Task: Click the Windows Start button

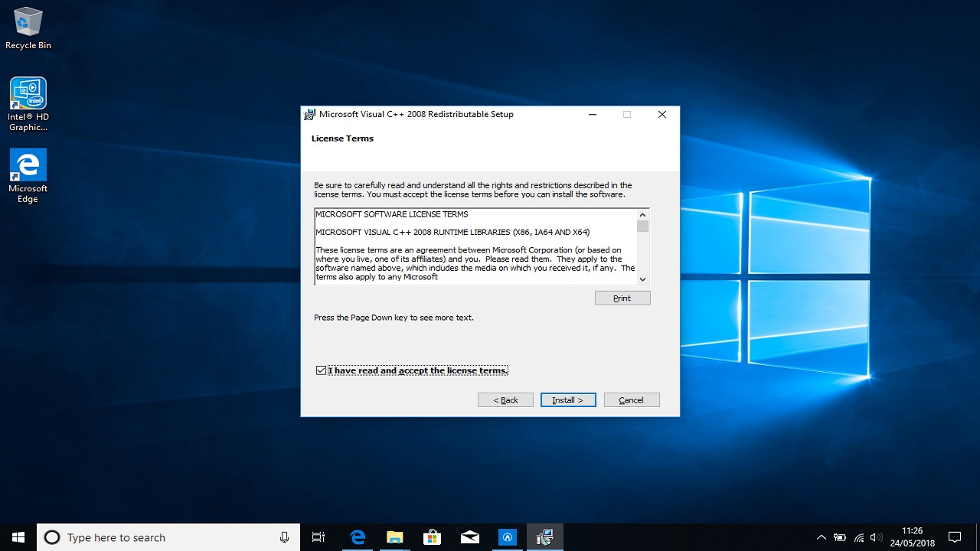Action: [18, 537]
